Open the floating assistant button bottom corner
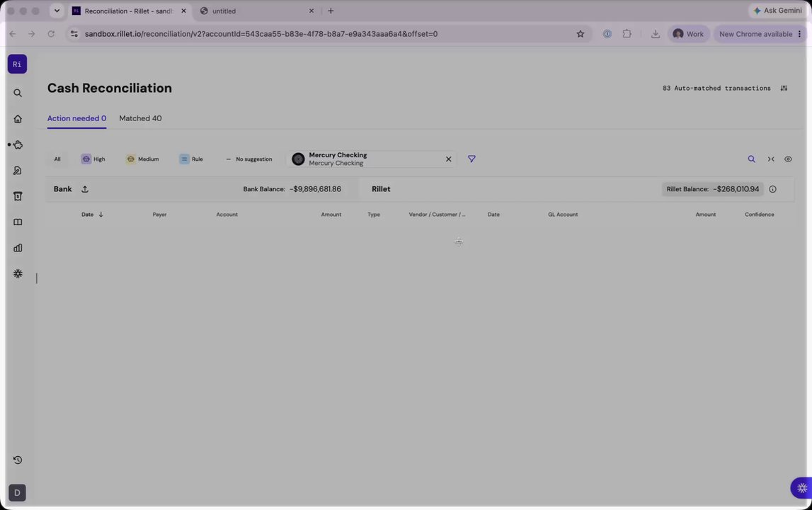This screenshot has height=510, width=812. [801, 488]
